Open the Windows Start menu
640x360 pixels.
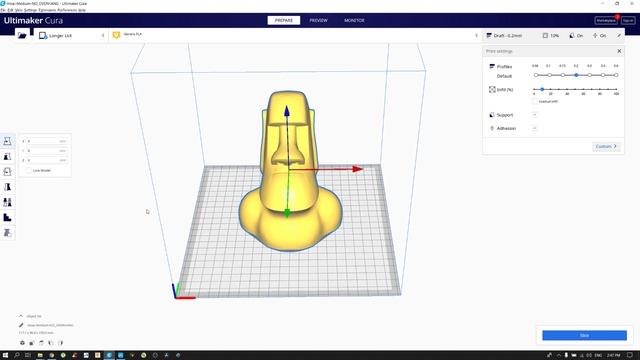pyautogui.click(x=5, y=356)
